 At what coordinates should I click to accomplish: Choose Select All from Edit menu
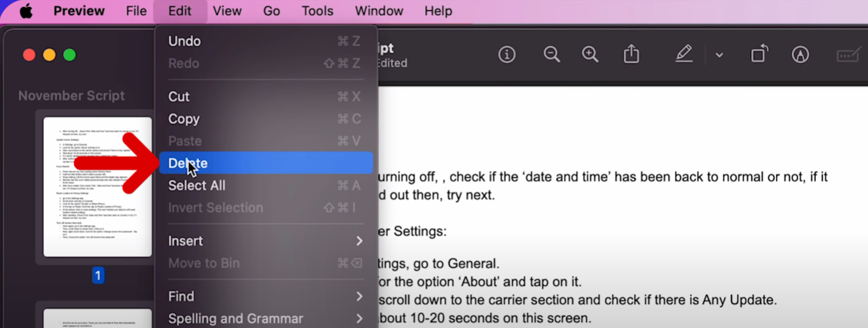click(266, 186)
